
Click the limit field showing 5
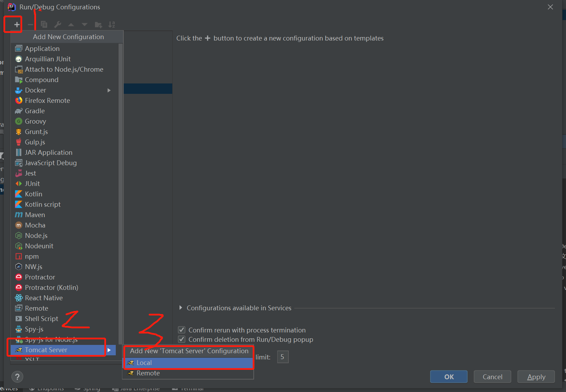pyautogui.click(x=283, y=357)
